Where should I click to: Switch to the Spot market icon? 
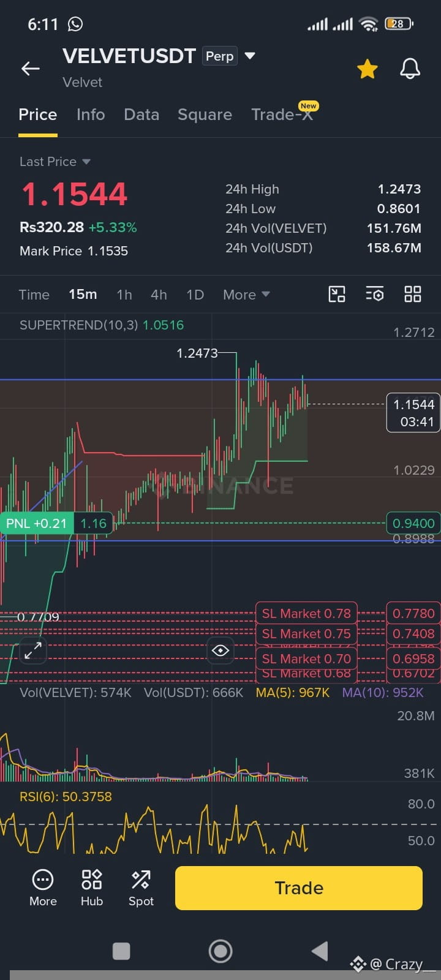141,888
